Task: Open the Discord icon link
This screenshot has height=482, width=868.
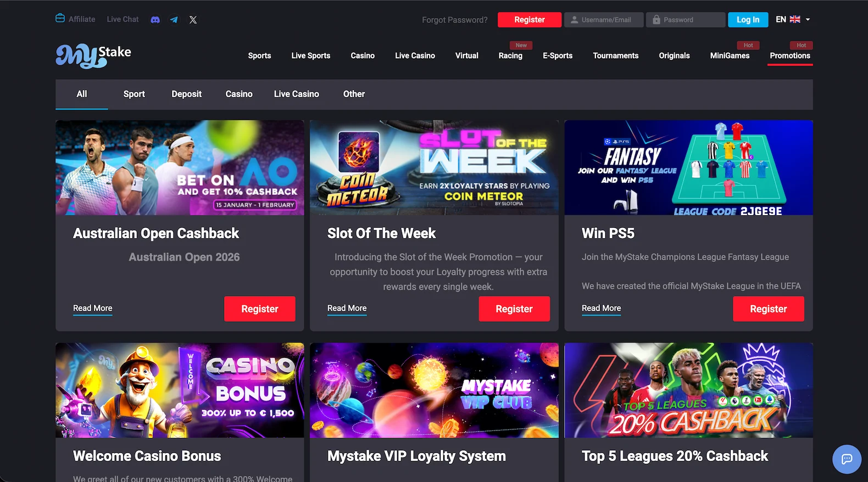Action: [155, 20]
